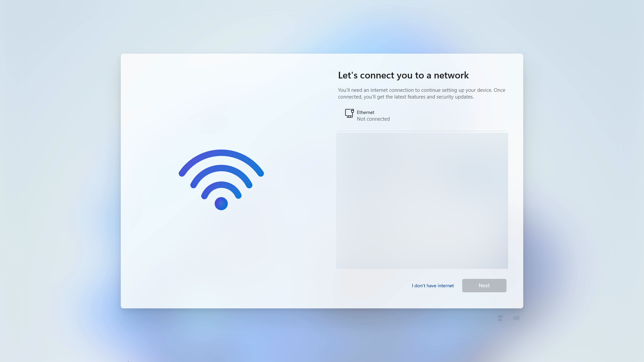This screenshot has width=644, height=362.
Task: Choose the "I don't have internet" link
Action: coord(433,286)
